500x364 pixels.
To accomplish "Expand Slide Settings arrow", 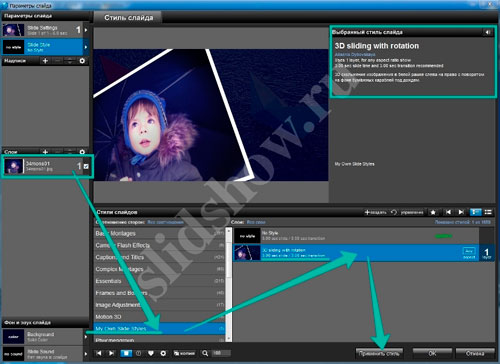I will [86, 30].
